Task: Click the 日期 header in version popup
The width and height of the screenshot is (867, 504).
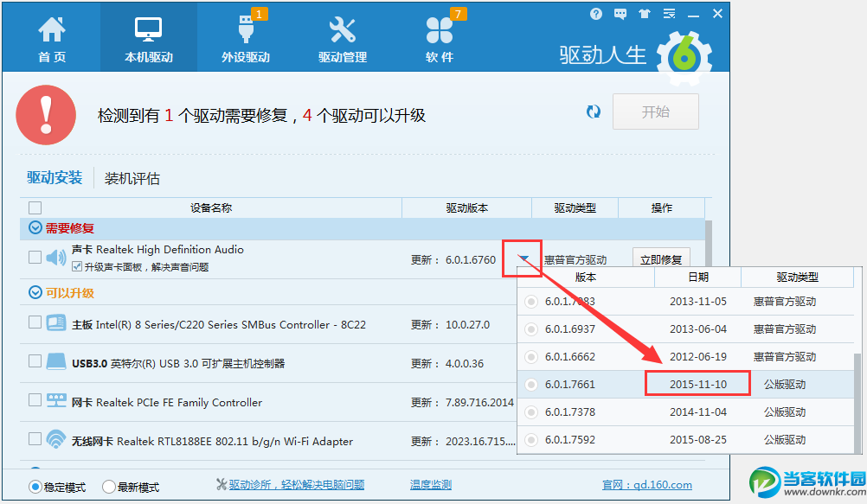Action: pyautogui.click(x=697, y=277)
